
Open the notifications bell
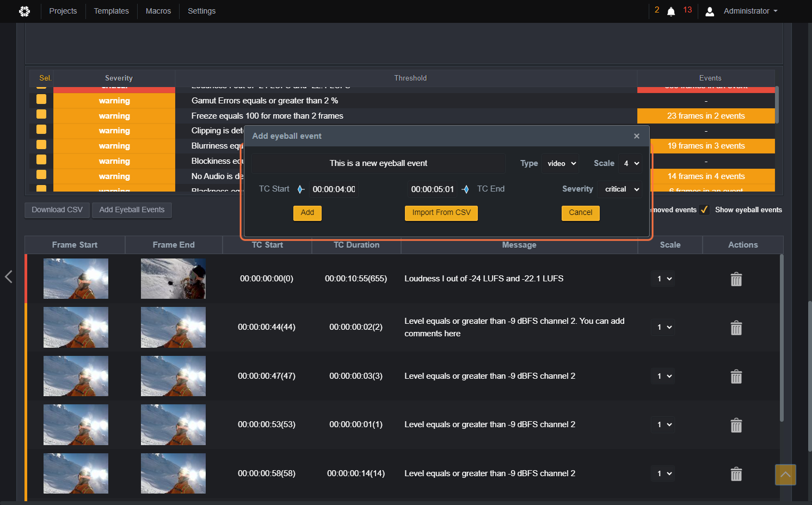(671, 11)
